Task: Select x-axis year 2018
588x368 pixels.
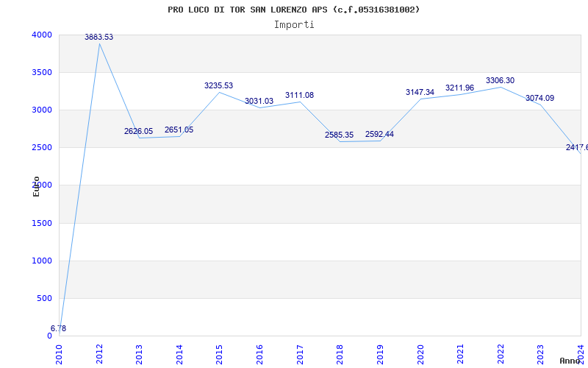Action: point(340,355)
